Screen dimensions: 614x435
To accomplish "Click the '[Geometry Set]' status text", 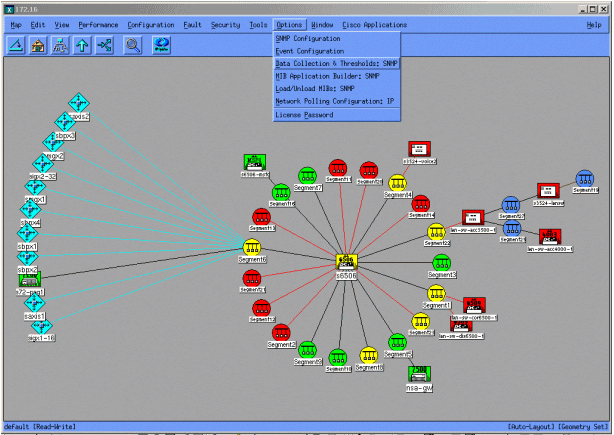I will (x=583, y=426).
